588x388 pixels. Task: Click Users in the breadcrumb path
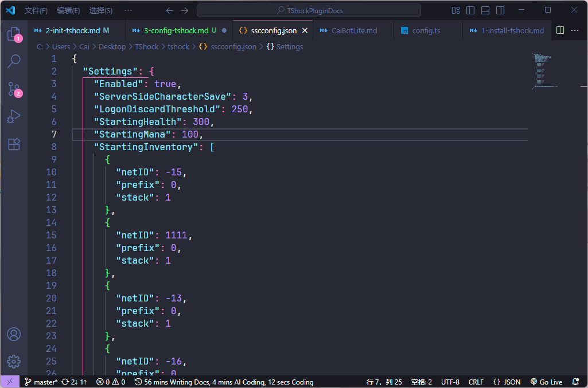coord(61,47)
